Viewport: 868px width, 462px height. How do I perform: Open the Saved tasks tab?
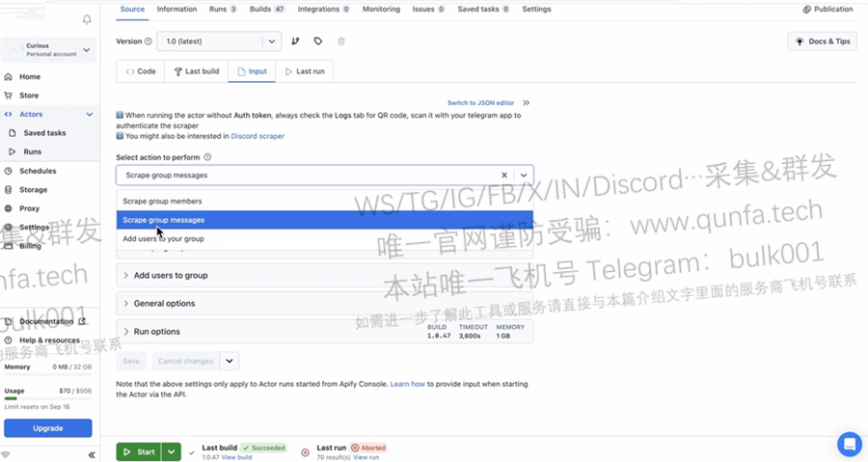click(x=483, y=9)
